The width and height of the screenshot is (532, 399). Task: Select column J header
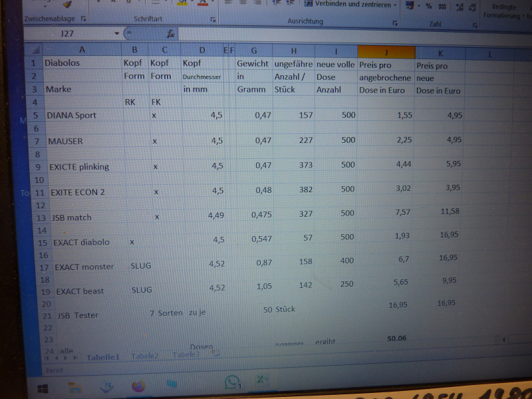click(386, 51)
